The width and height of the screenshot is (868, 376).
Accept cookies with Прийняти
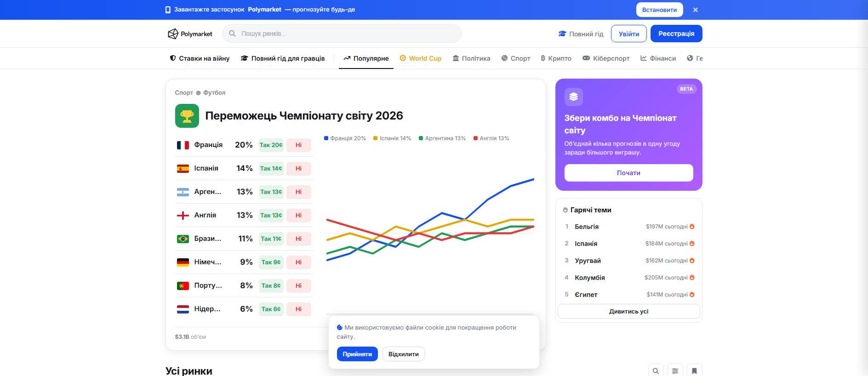[x=357, y=354]
